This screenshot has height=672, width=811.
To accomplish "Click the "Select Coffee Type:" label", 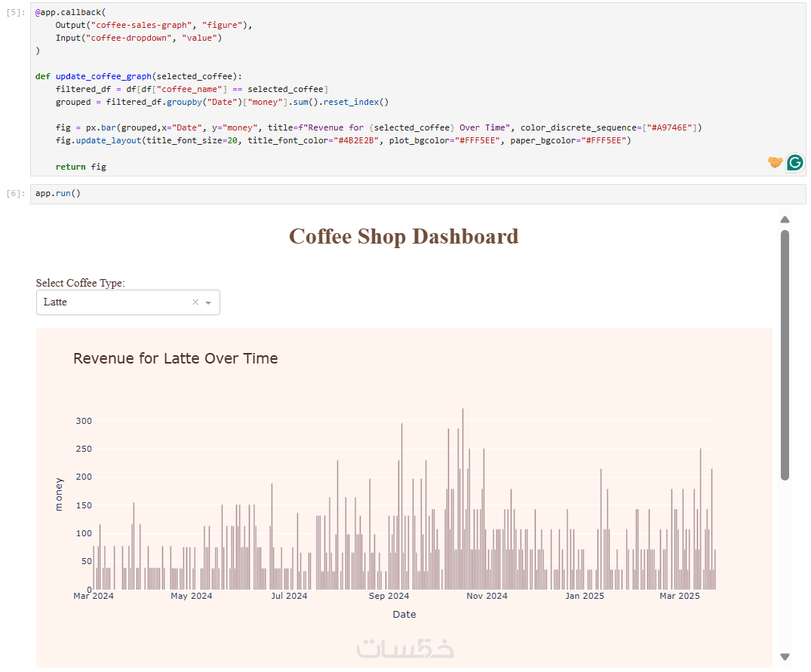I will tap(81, 283).
